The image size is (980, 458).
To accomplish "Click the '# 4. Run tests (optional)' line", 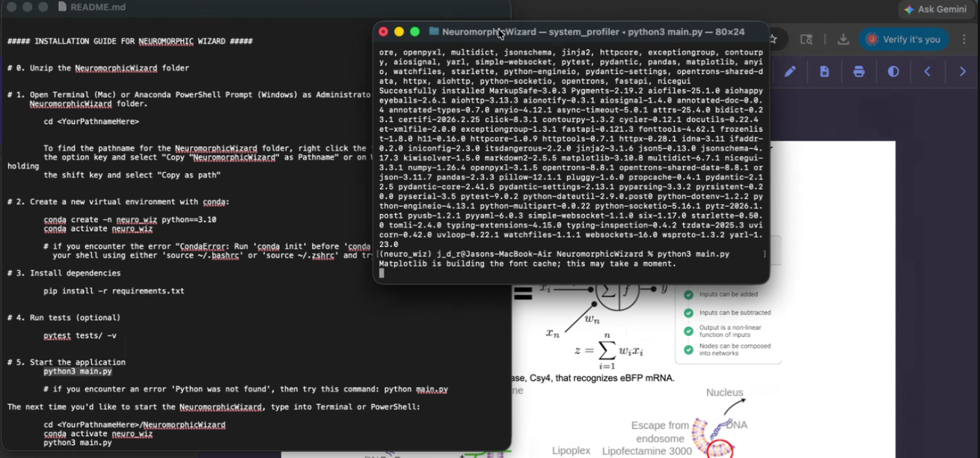I will (64, 318).
